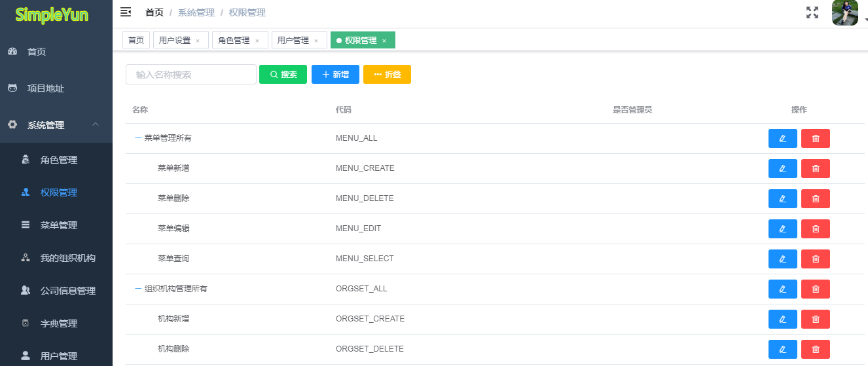Image resolution: width=868 pixels, height=366 pixels.
Task: Click the dictionary icon next to 字典管理
Action: point(26,323)
